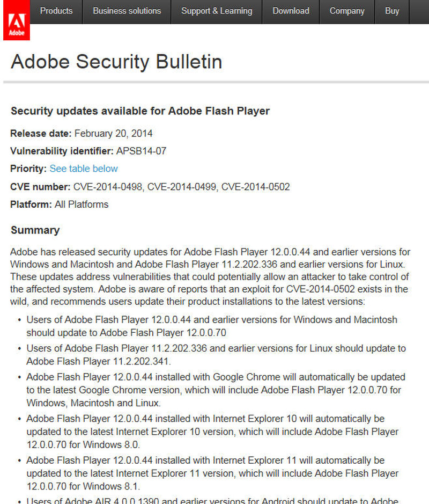Click the Linux update bullet point
This screenshot has width=429, height=504.
(x=216, y=355)
